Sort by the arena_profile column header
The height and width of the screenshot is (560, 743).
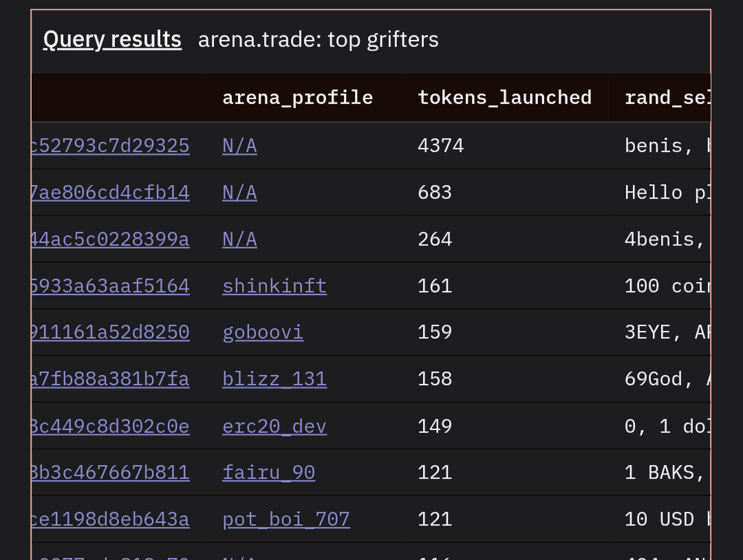pos(297,98)
